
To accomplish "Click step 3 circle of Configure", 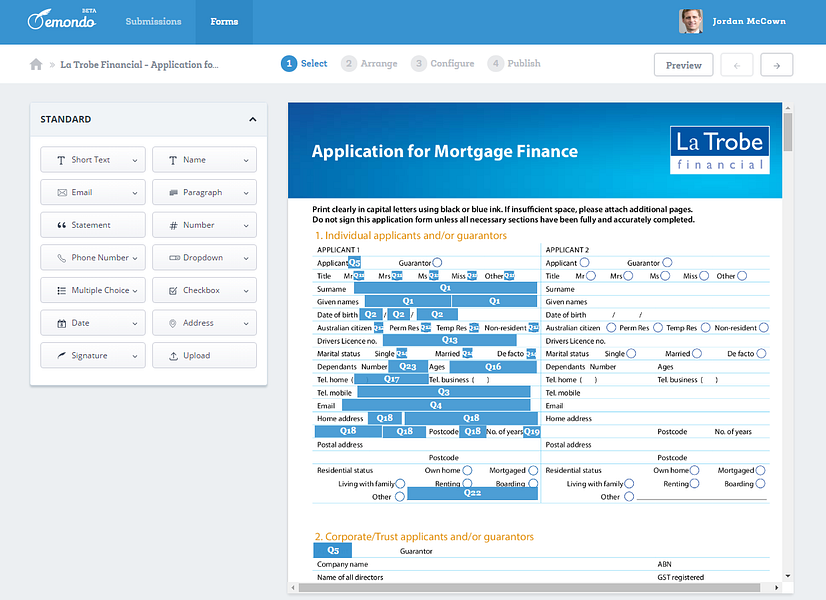I will [x=418, y=64].
